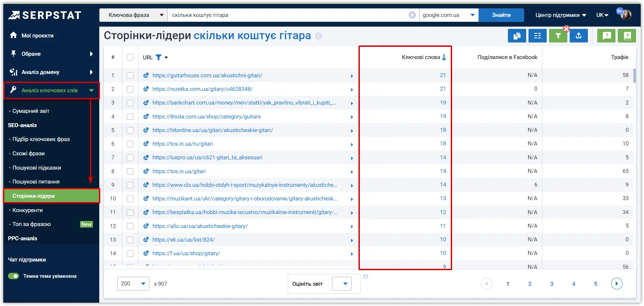Remove the active filter with the red X badge
644x306 pixels.
pyautogui.click(x=566, y=29)
